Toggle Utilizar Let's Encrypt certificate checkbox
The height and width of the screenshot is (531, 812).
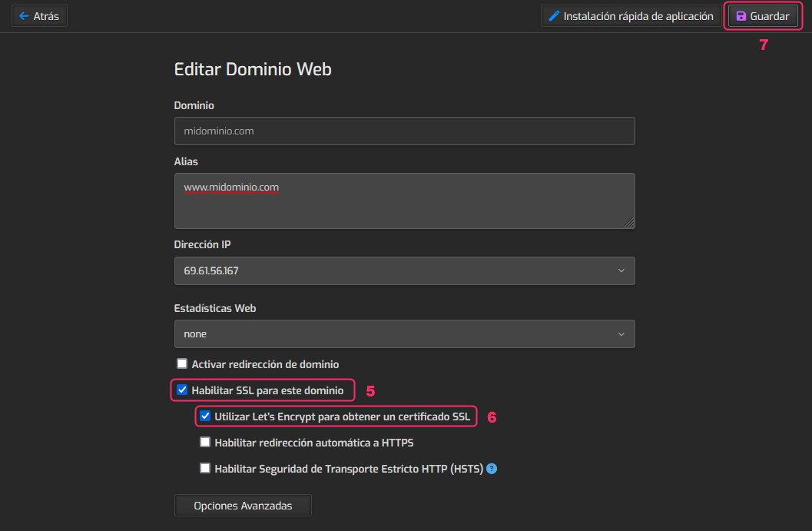(x=205, y=417)
